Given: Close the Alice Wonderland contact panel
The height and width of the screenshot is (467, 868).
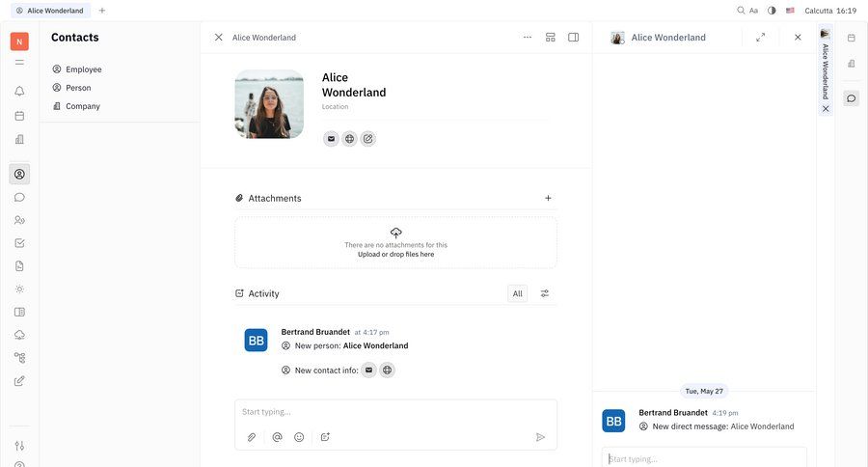Looking at the screenshot, I should coord(219,37).
